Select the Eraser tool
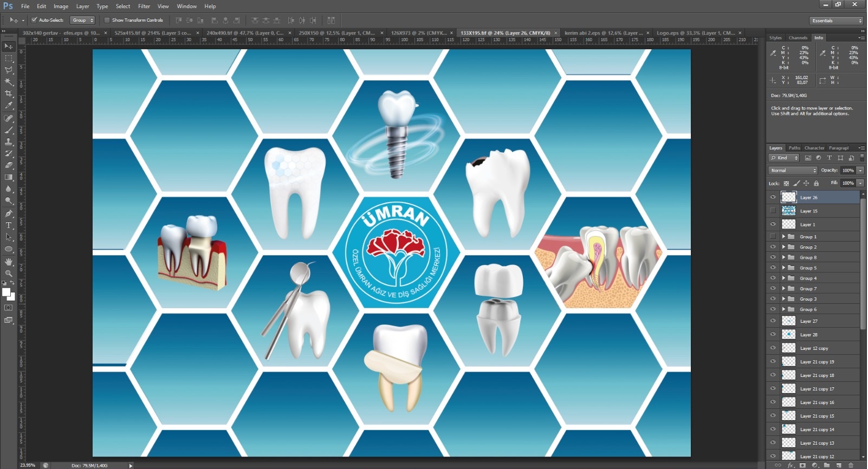This screenshot has height=469, width=868. tap(9, 165)
